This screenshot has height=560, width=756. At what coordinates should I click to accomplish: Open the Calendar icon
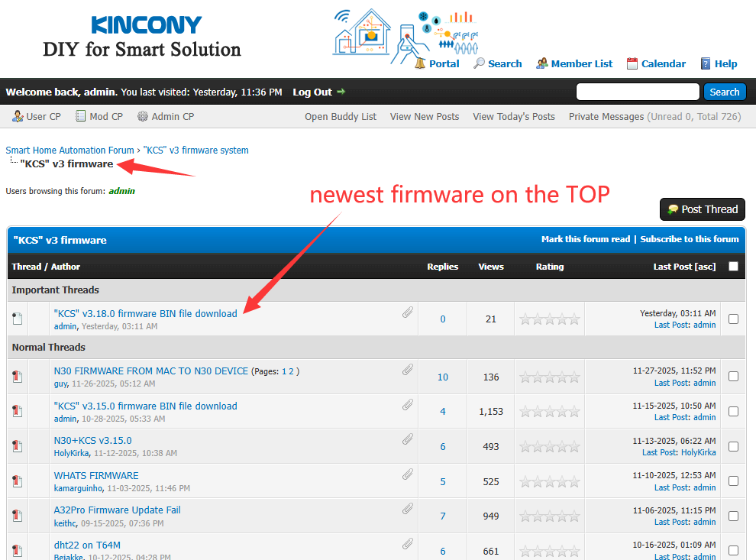click(x=632, y=63)
